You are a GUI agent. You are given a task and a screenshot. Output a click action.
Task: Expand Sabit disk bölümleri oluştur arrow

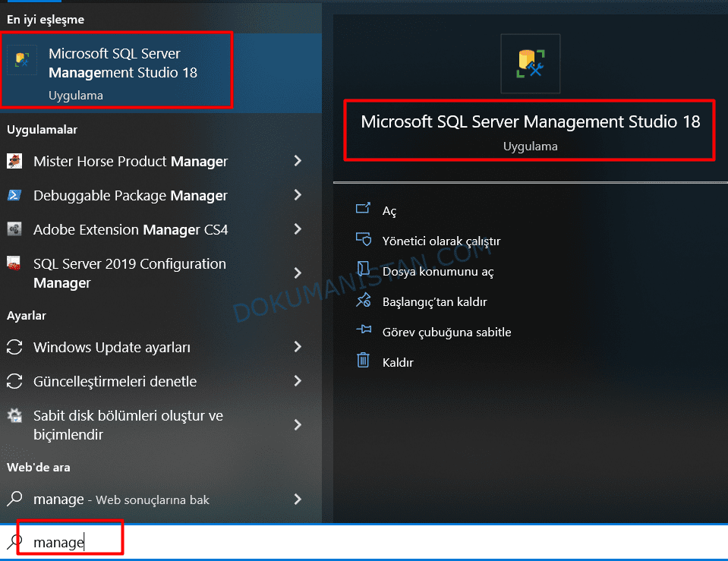pyautogui.click(x=298, y=424)
